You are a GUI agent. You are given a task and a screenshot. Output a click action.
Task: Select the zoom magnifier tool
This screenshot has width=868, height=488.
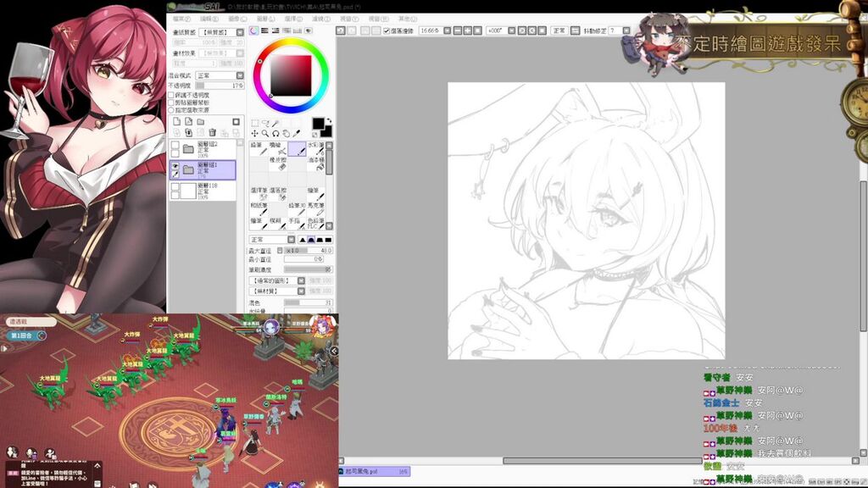[265, 133]
